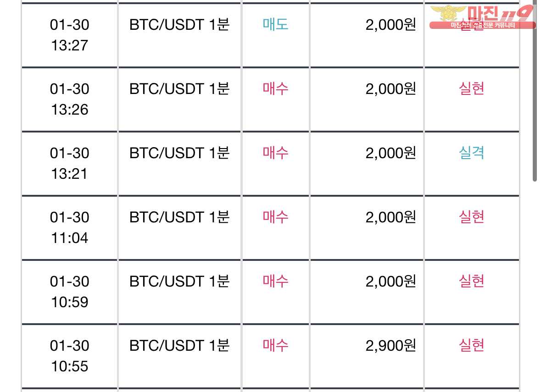Select the 01-30 13:26 date cell
This screenshot has width=541, height=392.
(x=70, y=99)
